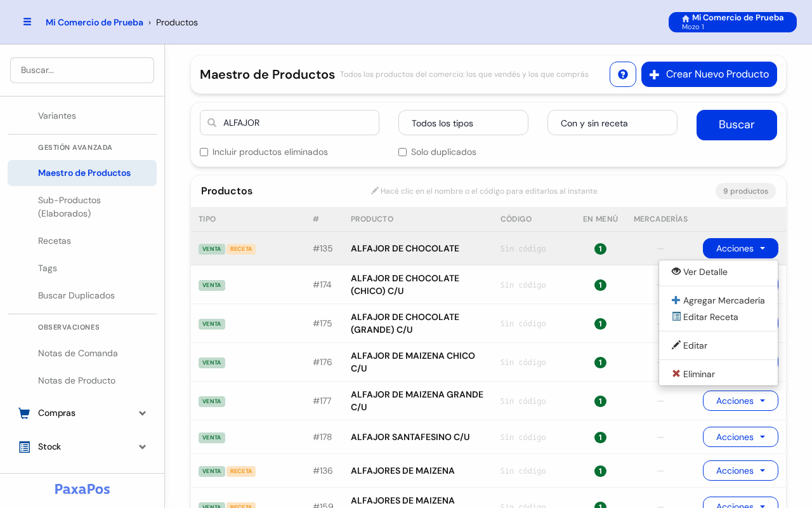Open Acciones dropdown for ALFAJOR SANTAFESINO C/U
Screen dimensions: 812x508
[x=740, y=437]
